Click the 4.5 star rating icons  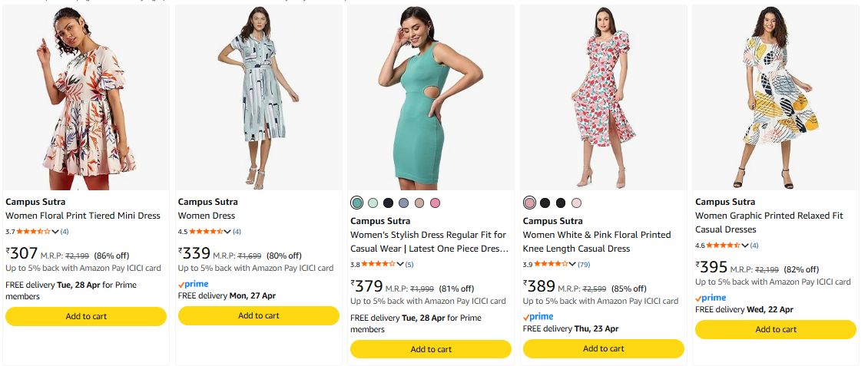[206, 231]
